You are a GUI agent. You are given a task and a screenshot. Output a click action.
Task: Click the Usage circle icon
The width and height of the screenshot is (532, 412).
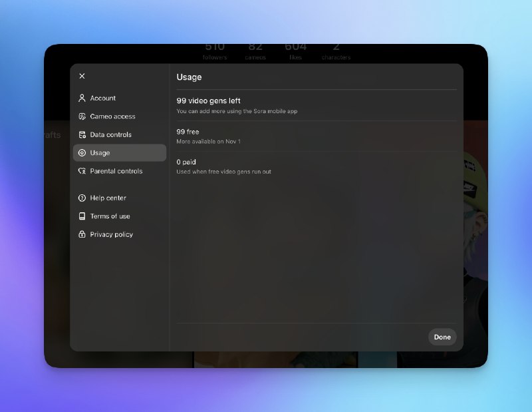coord(82,153)
